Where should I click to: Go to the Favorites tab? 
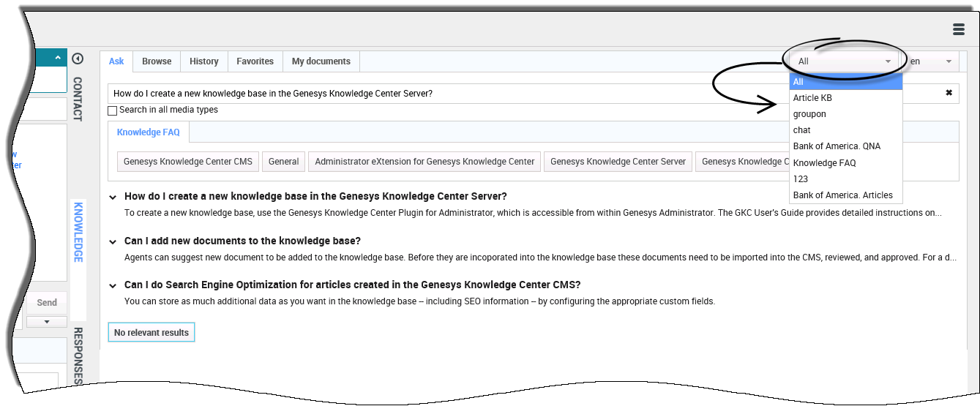click(x=255, y=61)
